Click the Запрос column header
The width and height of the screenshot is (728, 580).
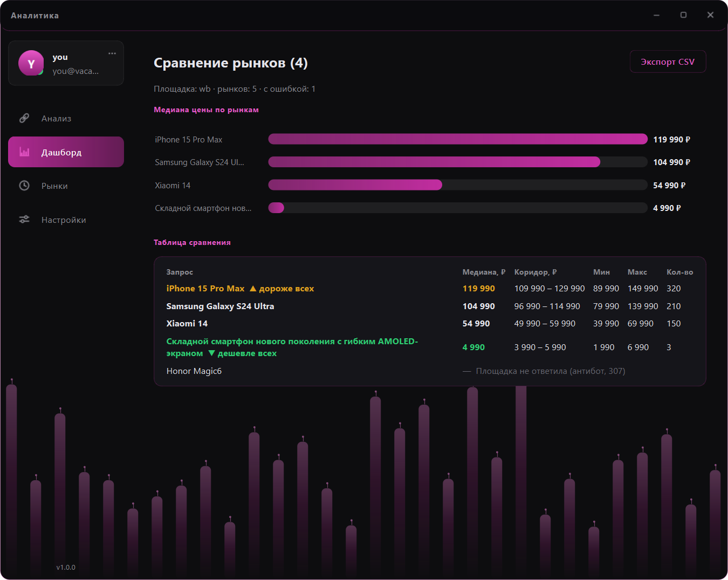[x=180, y=272]
